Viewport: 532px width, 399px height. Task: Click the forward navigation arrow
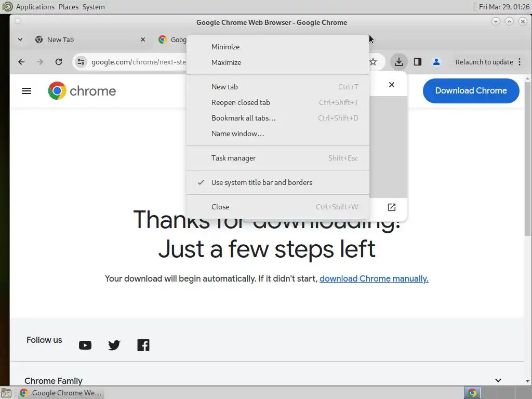coord(40,62)
